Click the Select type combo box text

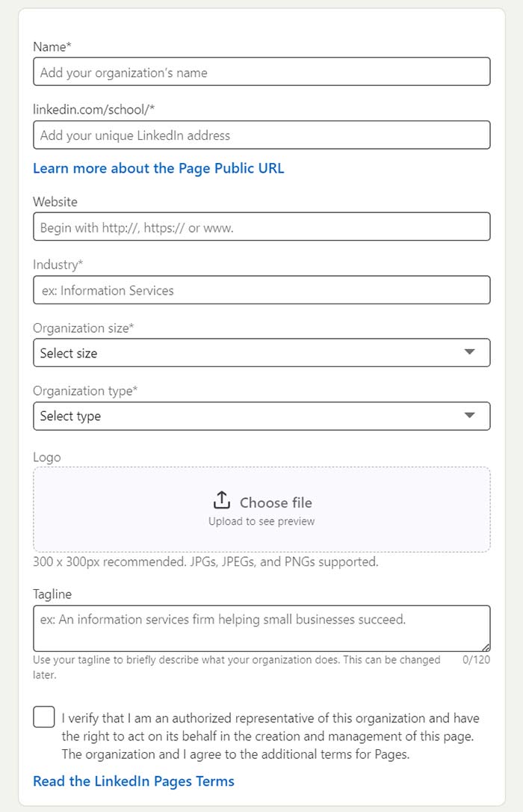coord(70,416)
